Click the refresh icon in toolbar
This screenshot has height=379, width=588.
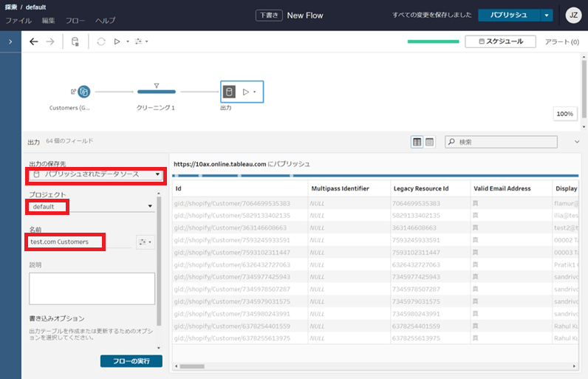100,42
